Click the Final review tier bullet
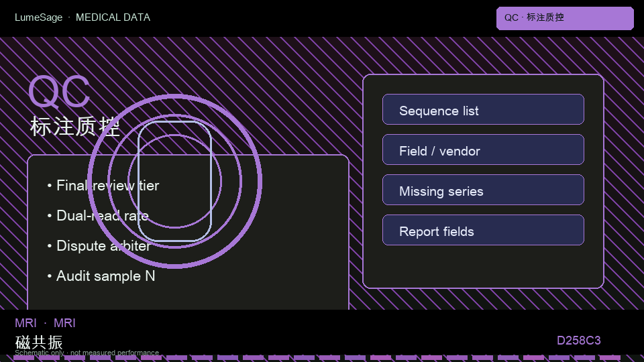 pyautogui.click(x=103, y=186)
